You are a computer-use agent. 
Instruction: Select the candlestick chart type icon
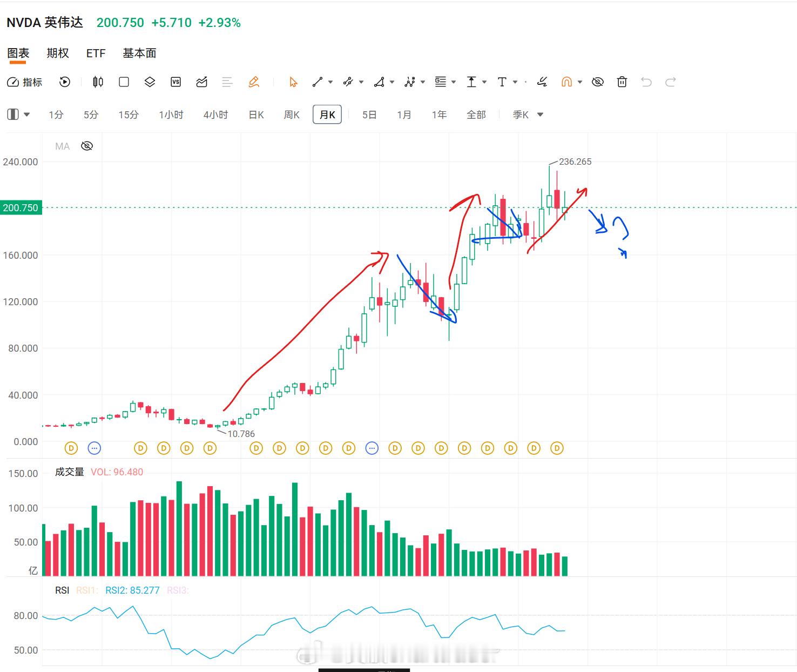[98, 82]
